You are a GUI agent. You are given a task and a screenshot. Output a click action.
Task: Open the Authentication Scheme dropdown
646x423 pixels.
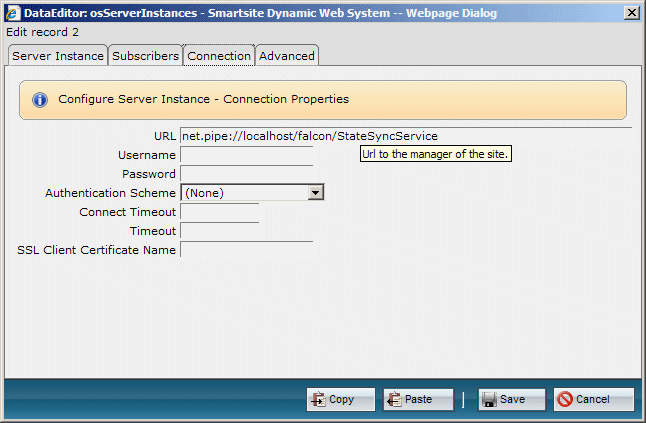(253, 192)
